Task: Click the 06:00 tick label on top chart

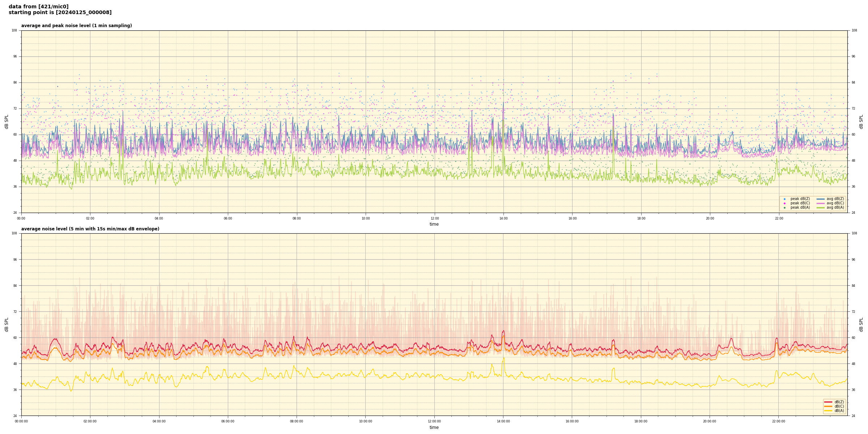Action: [228, 218]
